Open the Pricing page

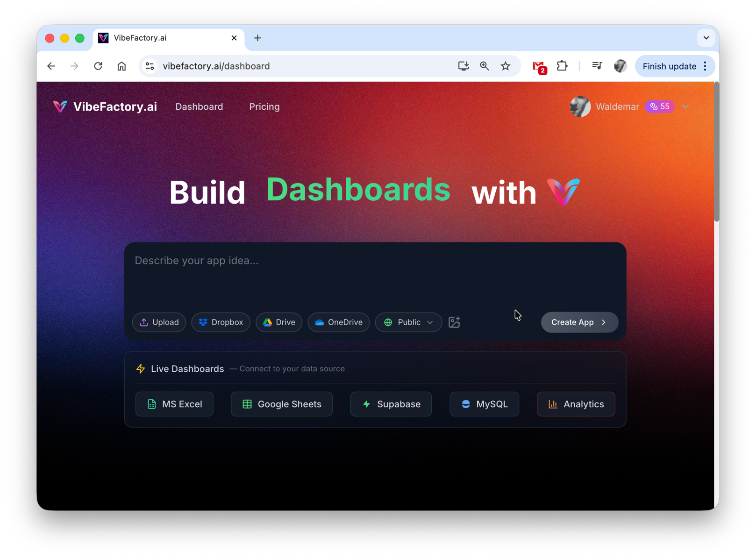point(264,106)
